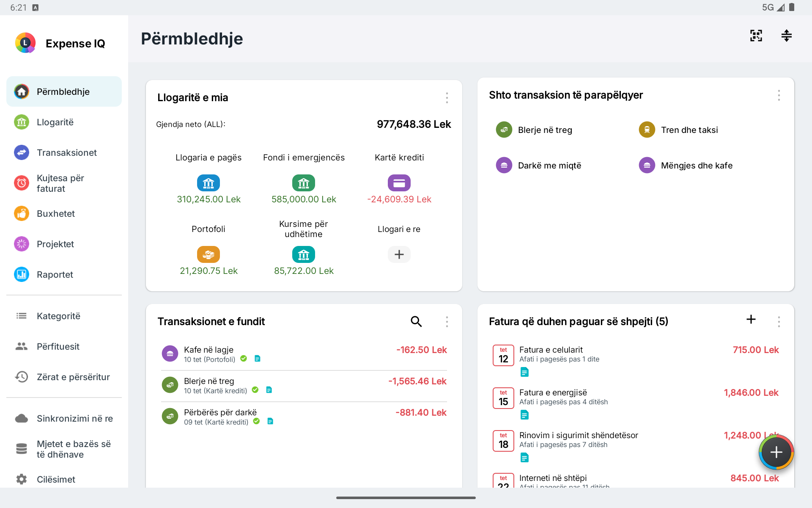
Task: Open note icon on Përbërës për darkë
Action: coord(270,421)
